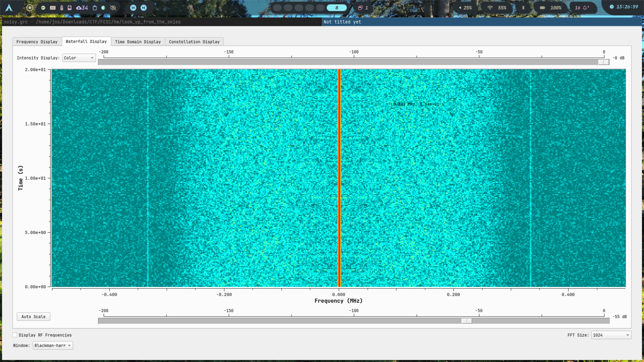Click the Bluetooth icon in status bar
Viewport: 644px width, 362px height.
(x=523, y=8)
